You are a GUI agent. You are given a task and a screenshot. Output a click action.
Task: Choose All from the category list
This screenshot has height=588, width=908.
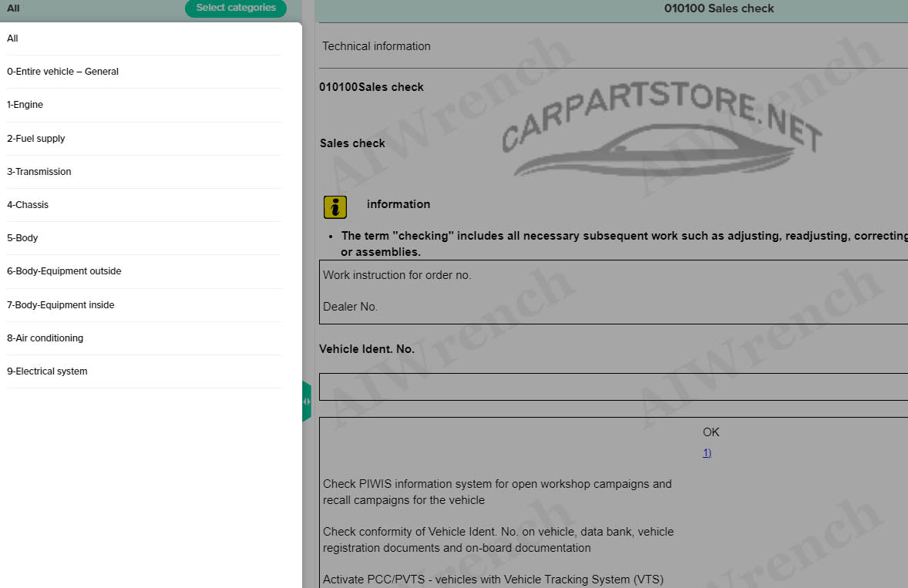pyautogui.click(x=13, y=39)
